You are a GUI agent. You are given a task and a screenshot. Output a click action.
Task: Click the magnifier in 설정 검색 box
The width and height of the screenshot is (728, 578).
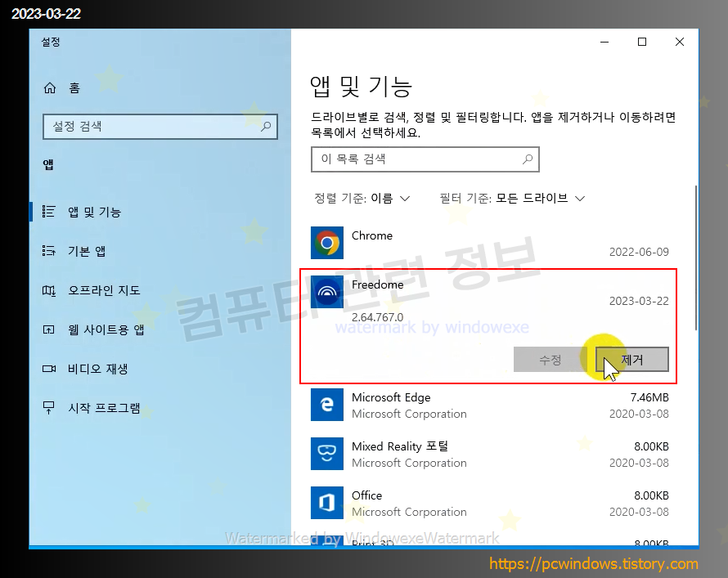(266, 126)
